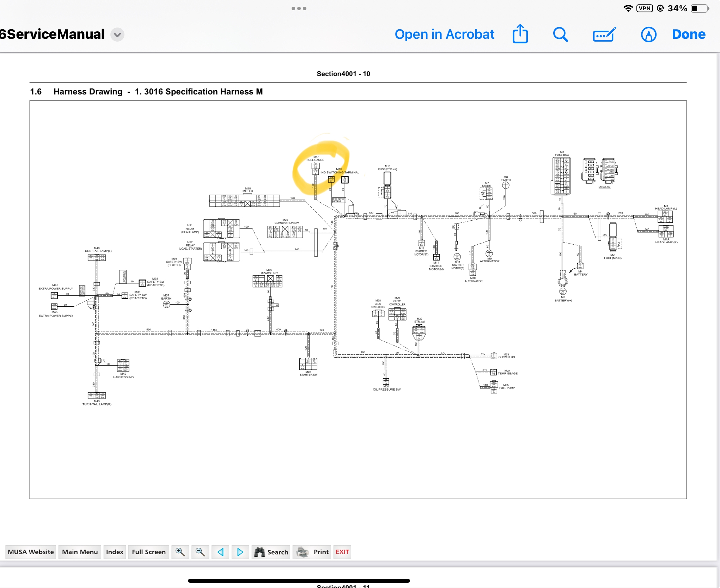Image resolution: width=720 pixels, height=588 pixels.
Task: Tap the yellow highlighted M17 Fuel Gauge
Action: tap(316, 166)
